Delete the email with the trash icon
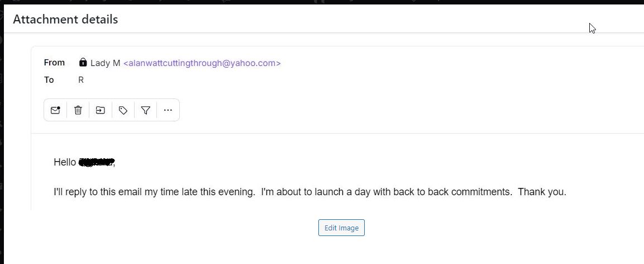Screen dimensions: 644x264 tap(78, 110)
